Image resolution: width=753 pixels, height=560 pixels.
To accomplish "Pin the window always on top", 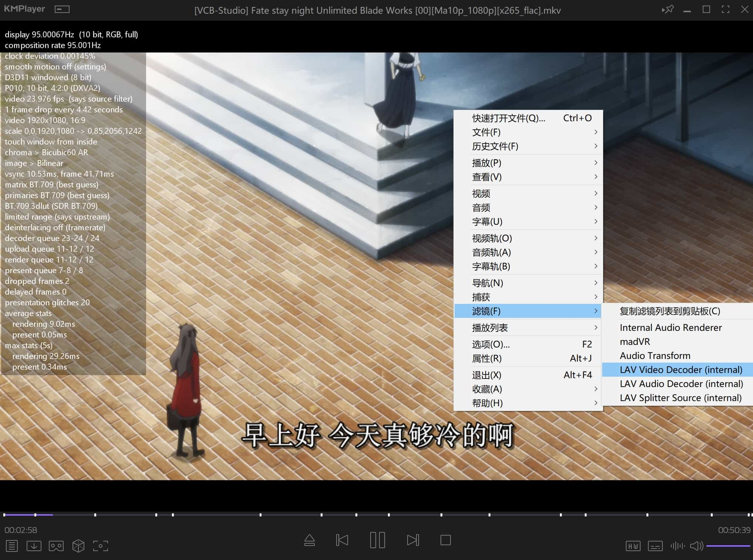I will coord(668,10).
